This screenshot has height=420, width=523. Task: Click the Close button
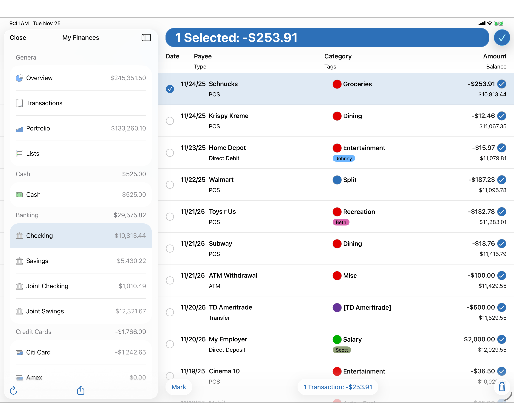(x=18, y=38)
